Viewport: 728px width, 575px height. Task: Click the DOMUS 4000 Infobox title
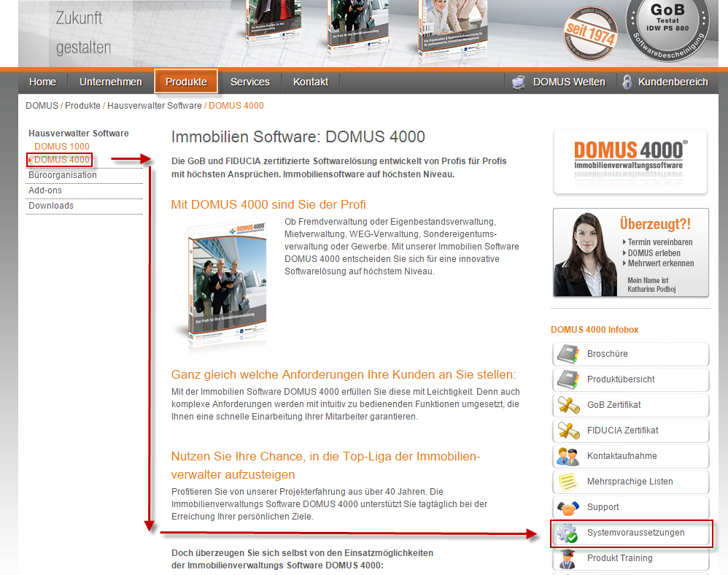coord(595,330)
